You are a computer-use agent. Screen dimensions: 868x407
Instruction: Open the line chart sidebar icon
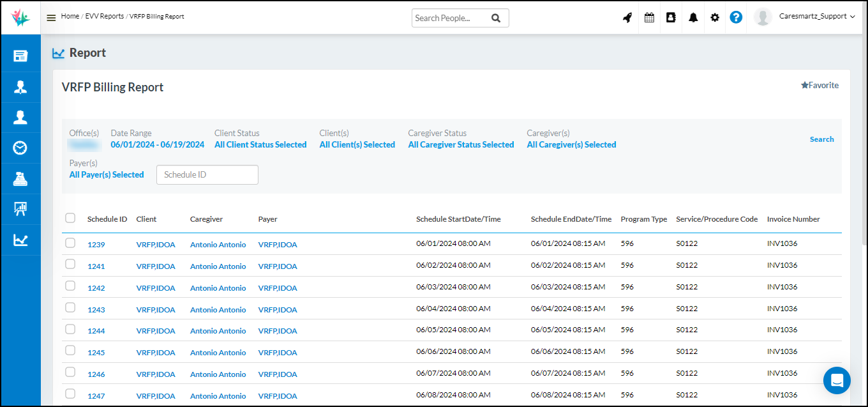(20, 240)
